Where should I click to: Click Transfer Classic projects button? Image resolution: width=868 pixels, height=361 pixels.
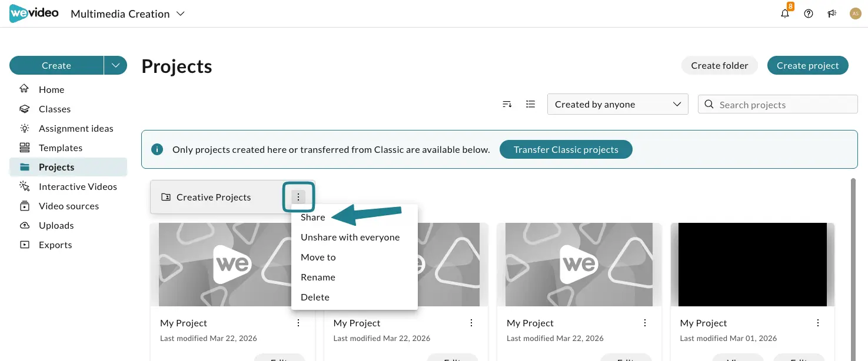[566, 149]
